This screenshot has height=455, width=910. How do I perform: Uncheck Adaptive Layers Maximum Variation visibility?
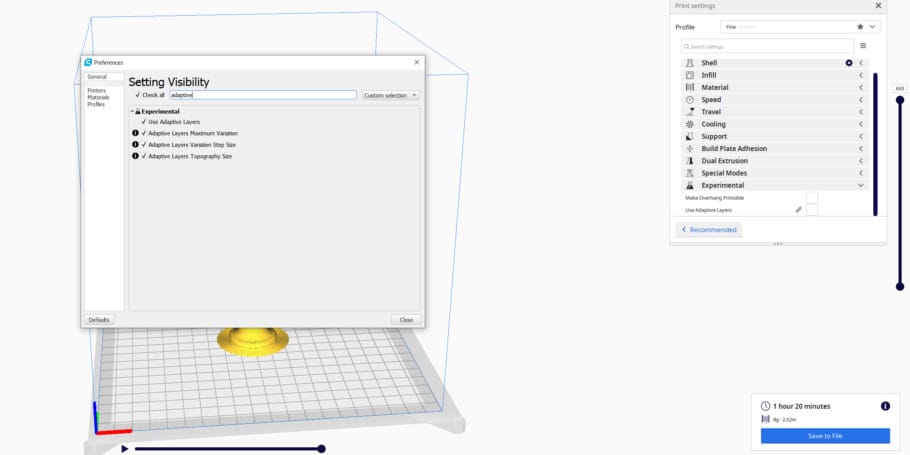144,133
